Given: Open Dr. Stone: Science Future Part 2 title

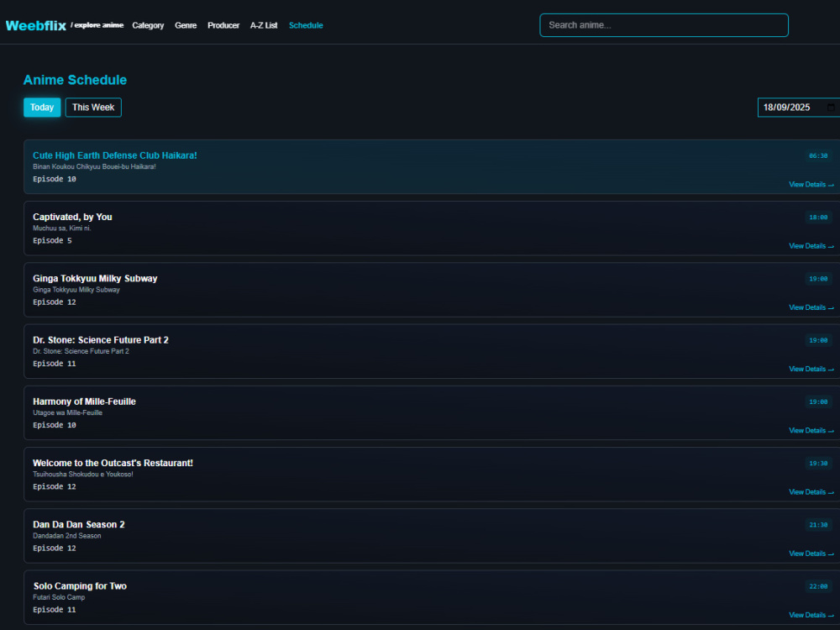Looking at the screenshot, I should [101, 340].
